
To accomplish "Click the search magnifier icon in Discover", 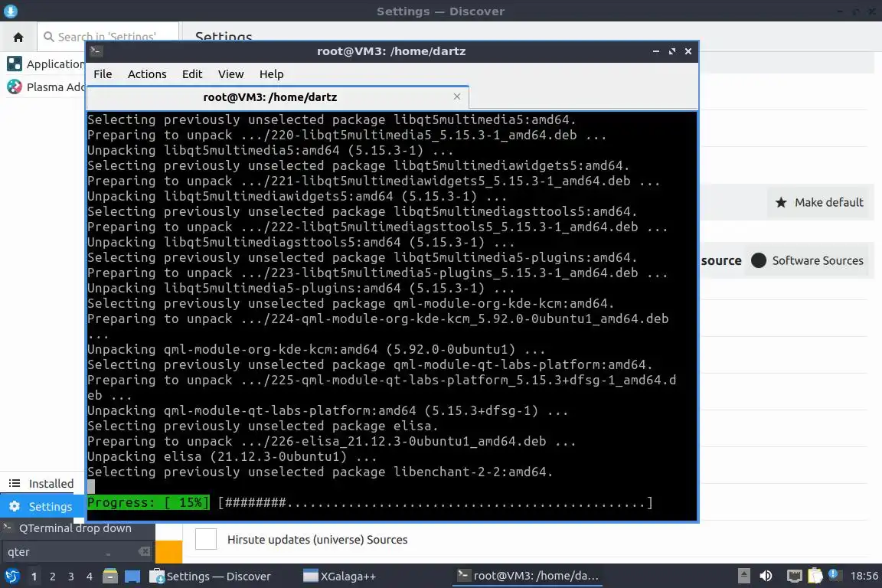I will [49, 38].
